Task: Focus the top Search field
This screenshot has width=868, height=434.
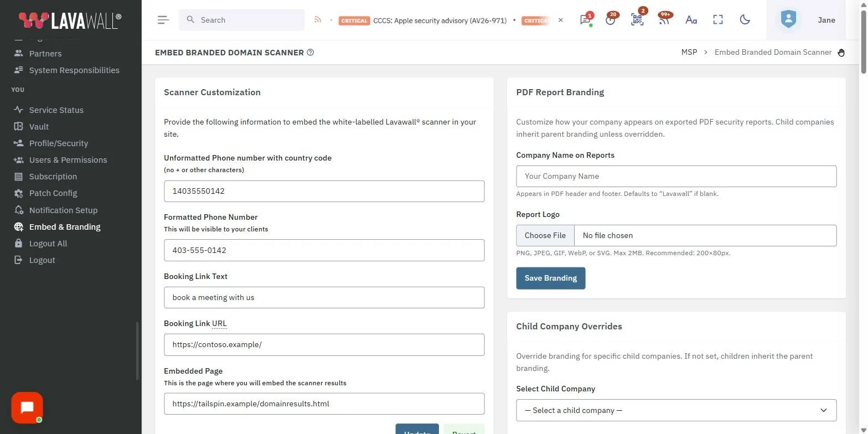Action: 241,20
